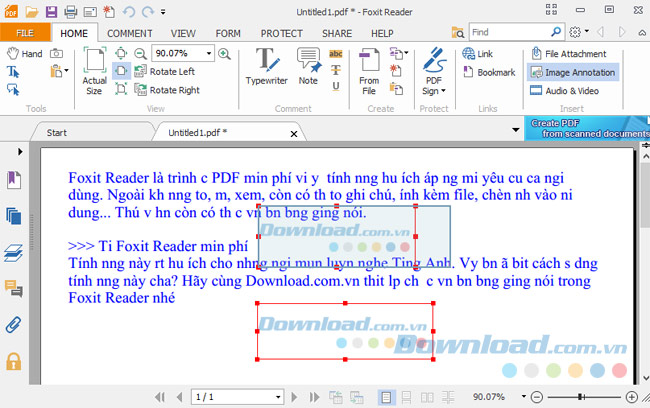Print the document using the printer icon

(70, 12)
